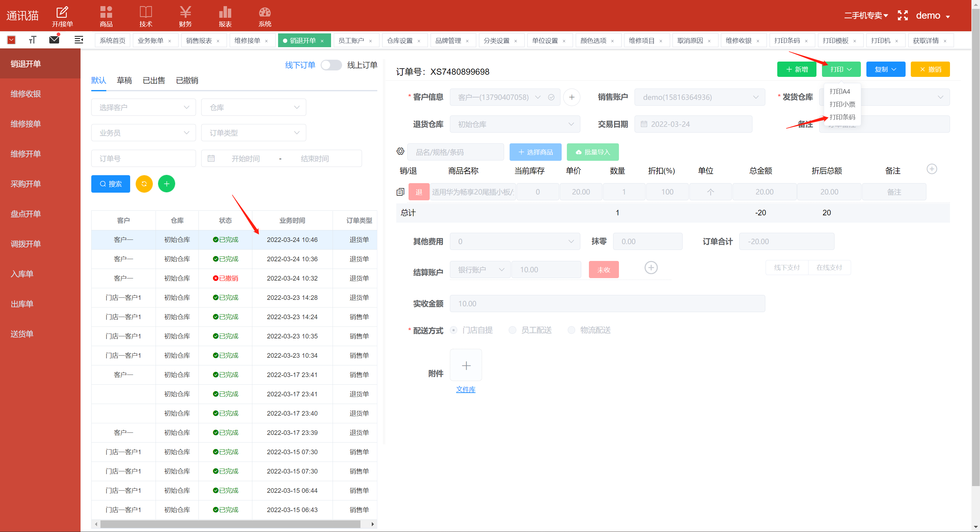980x532 pixels.
Task: Open the 仓库 filter dropdown
Action: tap(253, 107)
